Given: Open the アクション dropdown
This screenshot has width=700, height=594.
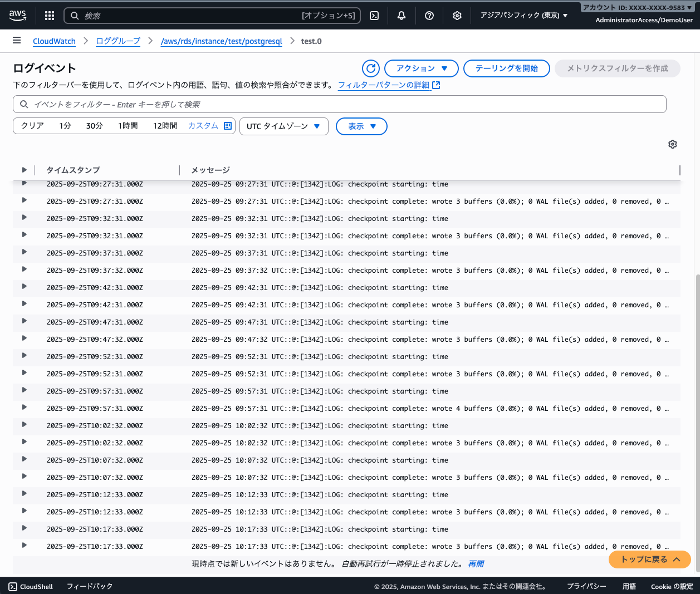Looking at the screenshot, I should pyautogui.click(x=422, y=68).
